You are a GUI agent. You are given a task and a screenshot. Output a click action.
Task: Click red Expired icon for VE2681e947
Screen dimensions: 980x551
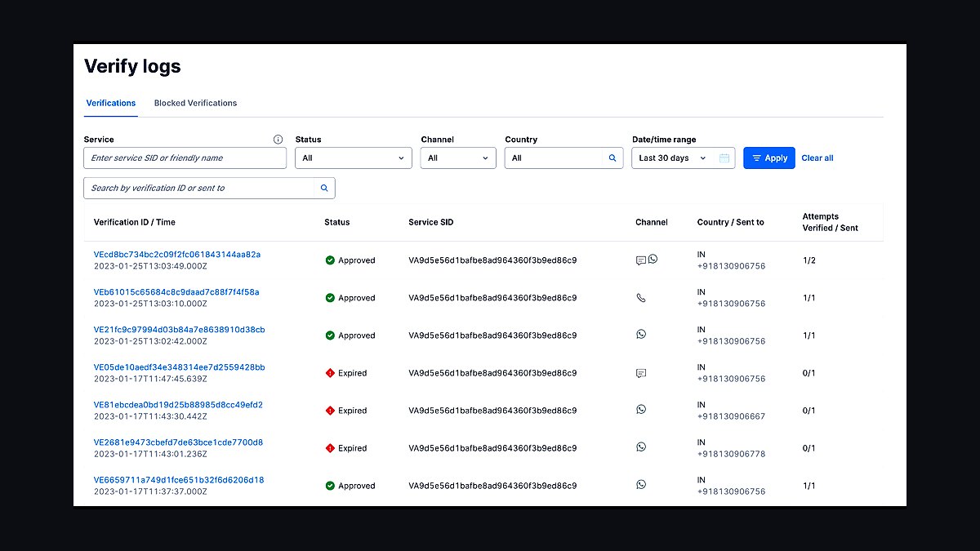coord(330,448)
